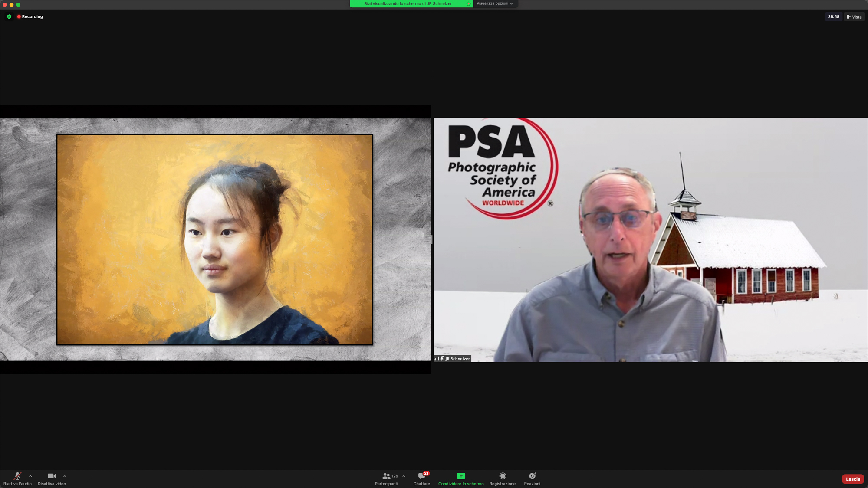
Task: Click the 36:58 meeting timer
Action: [833, 17]
